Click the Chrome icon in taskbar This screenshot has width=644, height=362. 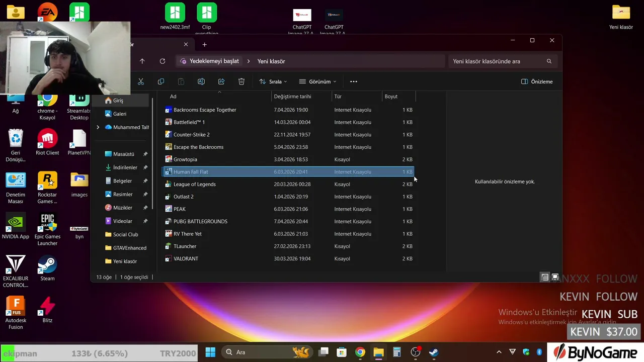tap(360, 352)
